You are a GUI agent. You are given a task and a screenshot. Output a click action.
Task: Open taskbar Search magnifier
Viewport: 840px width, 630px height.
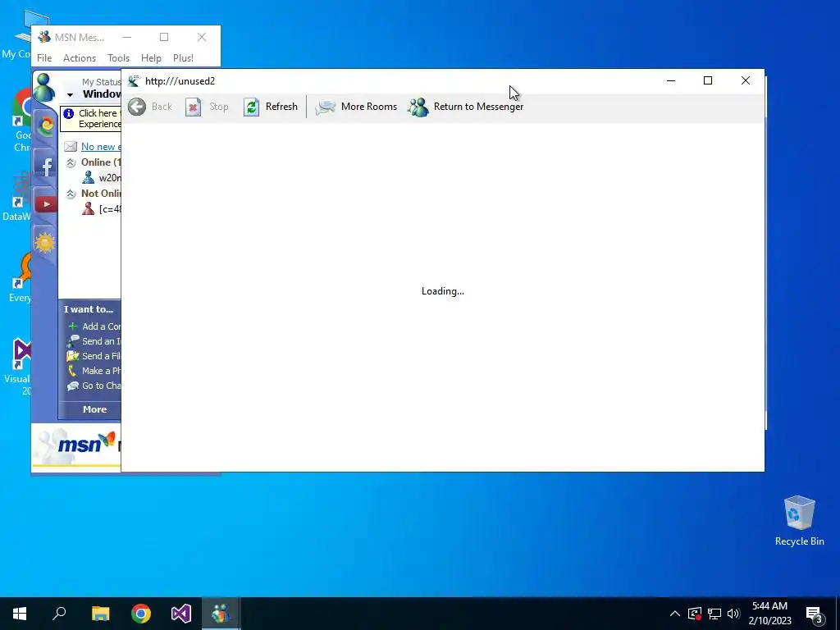click(x=59, y=614)
